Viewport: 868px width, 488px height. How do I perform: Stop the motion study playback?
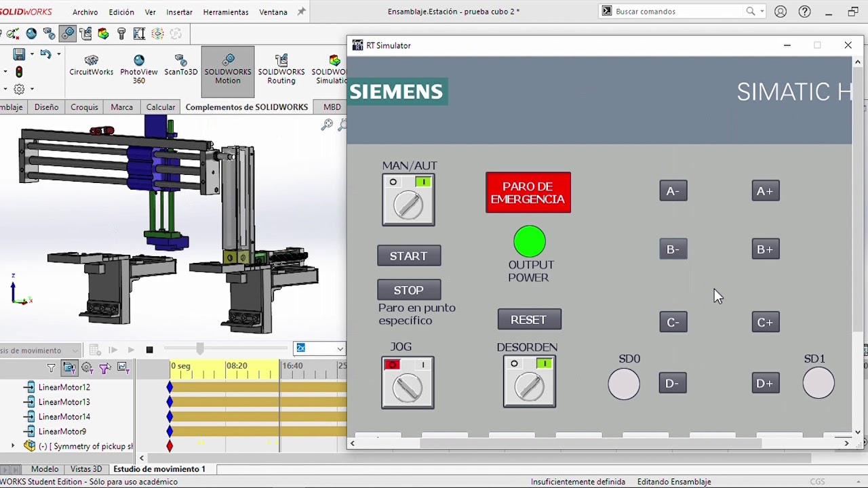149,350
